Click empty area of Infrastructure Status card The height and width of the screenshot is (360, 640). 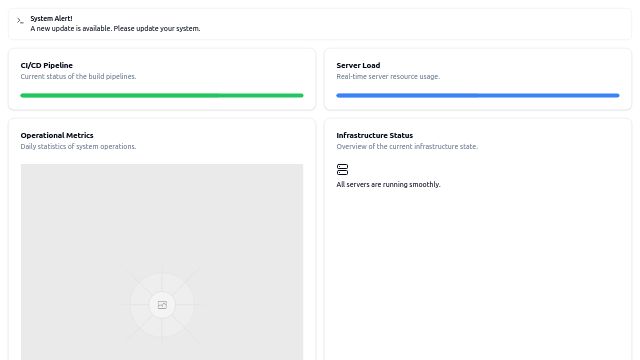pyautogui.click(x=478, y=273)
